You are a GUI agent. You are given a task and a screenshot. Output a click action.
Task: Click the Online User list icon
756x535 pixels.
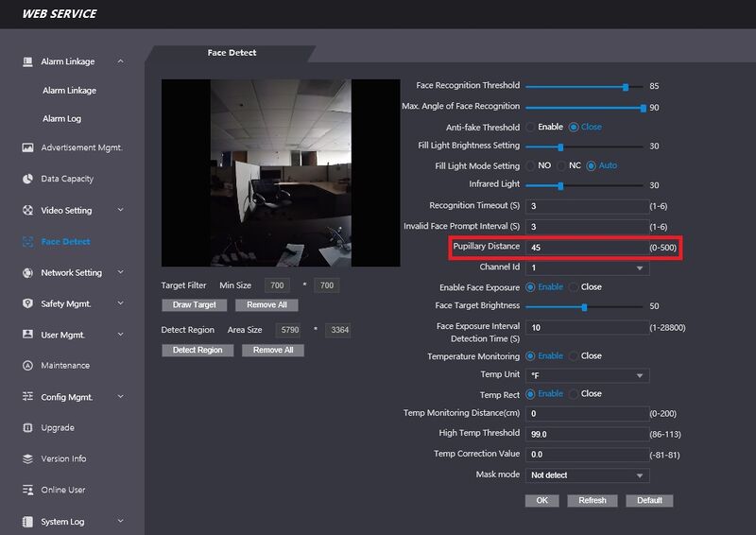click(28, 491)
